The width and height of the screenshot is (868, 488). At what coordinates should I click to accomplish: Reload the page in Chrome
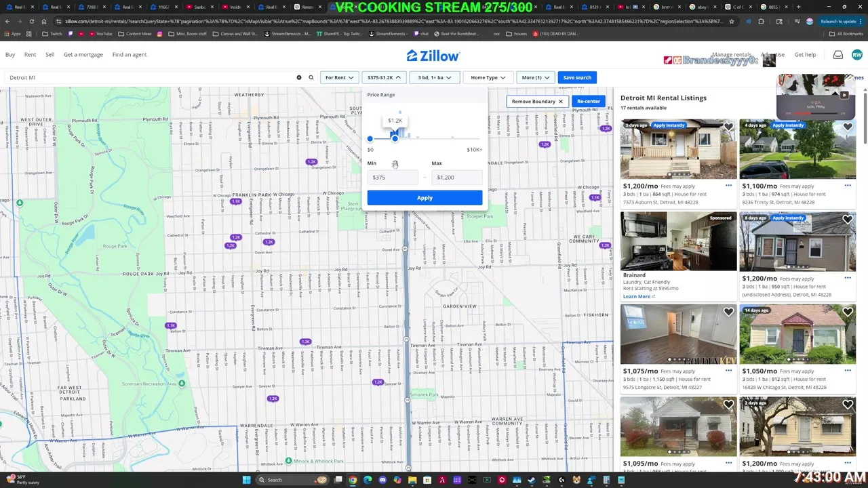tap(31, 21)
